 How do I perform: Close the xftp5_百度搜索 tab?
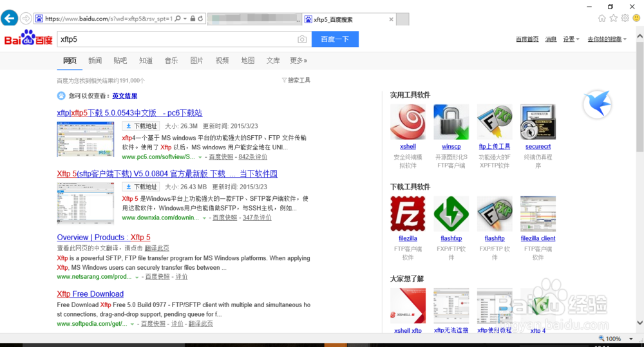391,19
